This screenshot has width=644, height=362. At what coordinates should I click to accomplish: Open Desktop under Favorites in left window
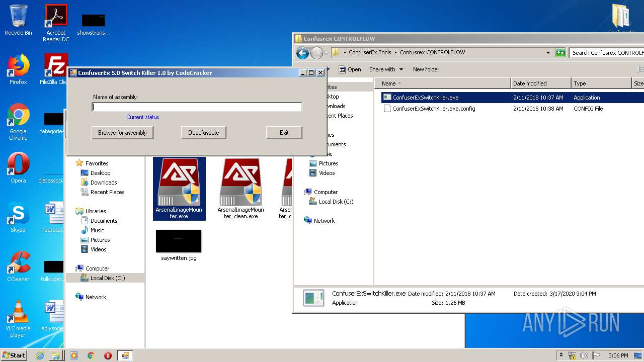coord(96,173)
